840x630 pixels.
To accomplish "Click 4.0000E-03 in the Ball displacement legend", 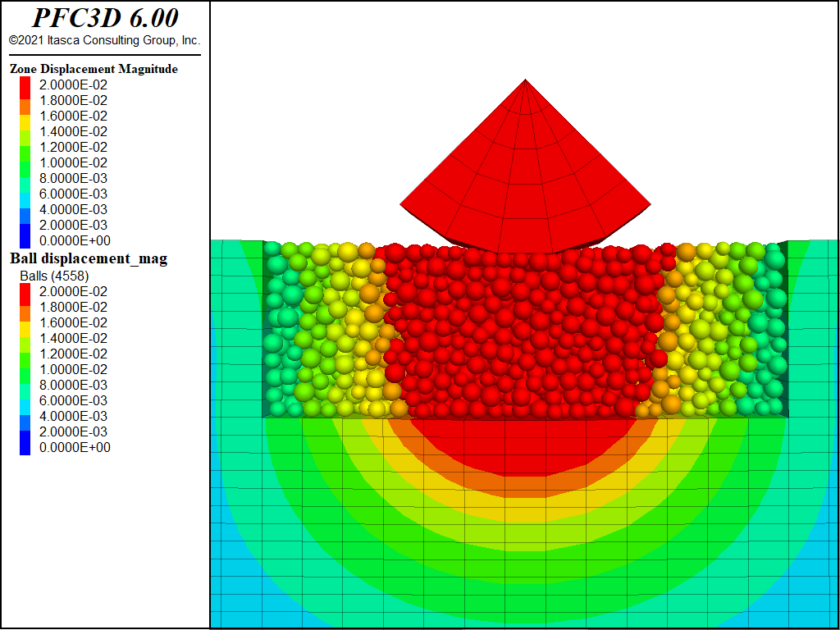I will 73,416.
